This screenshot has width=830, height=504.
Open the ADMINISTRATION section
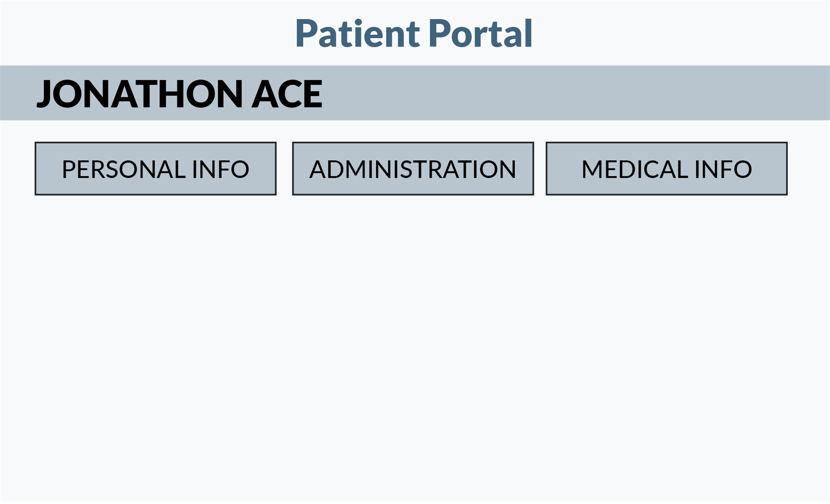click(413, 169)
